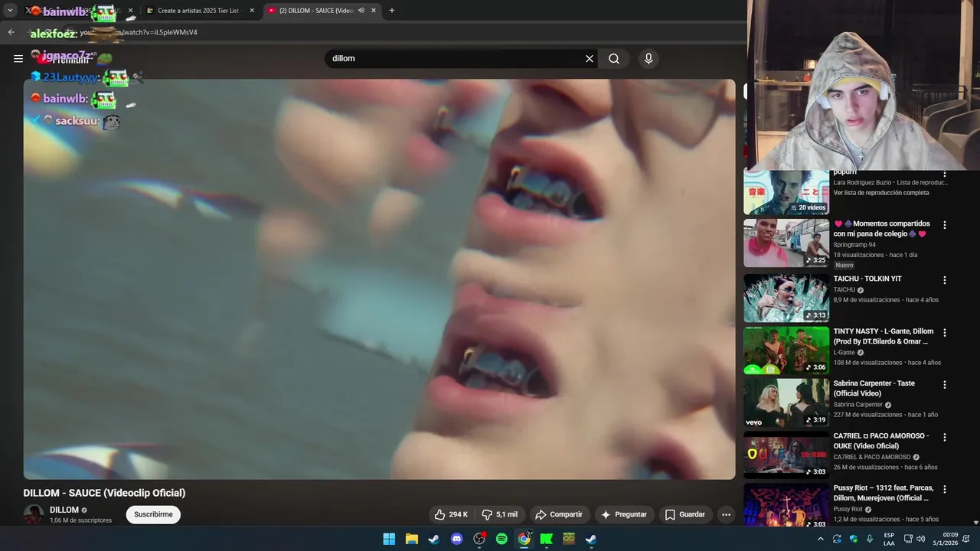980x551 pixels.
Task: Open Minecraft grass block taskbar icon
Action: 569,539
